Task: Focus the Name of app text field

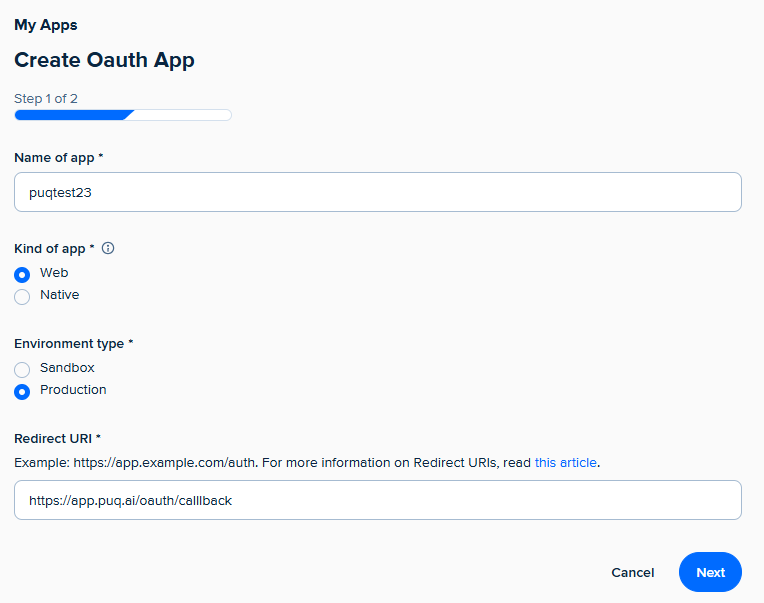Action: 377,192
